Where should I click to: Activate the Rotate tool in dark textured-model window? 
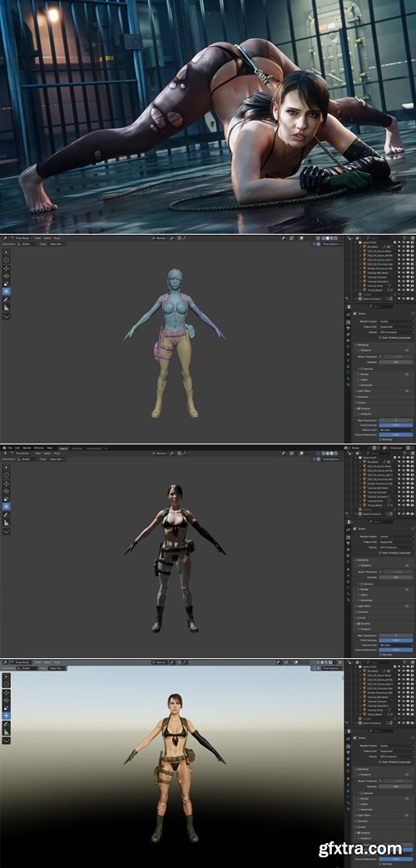(x=7, y=491)
